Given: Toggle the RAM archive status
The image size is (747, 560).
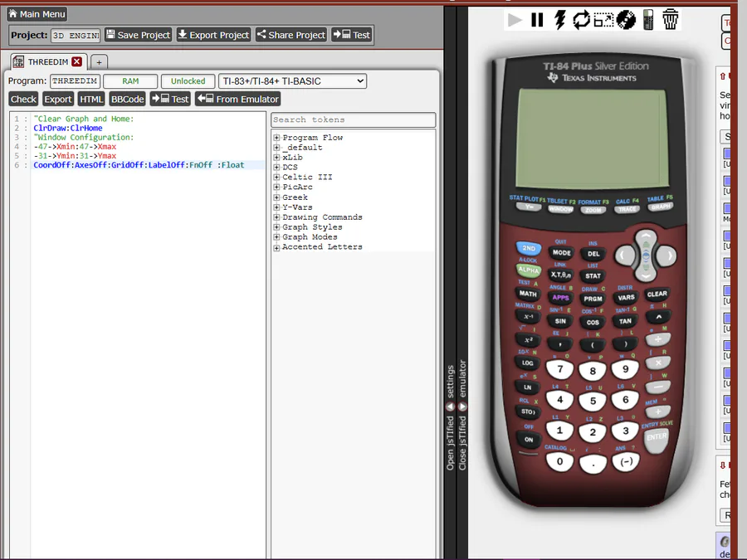Looking at the screenshot, I should tap(130, 81).
